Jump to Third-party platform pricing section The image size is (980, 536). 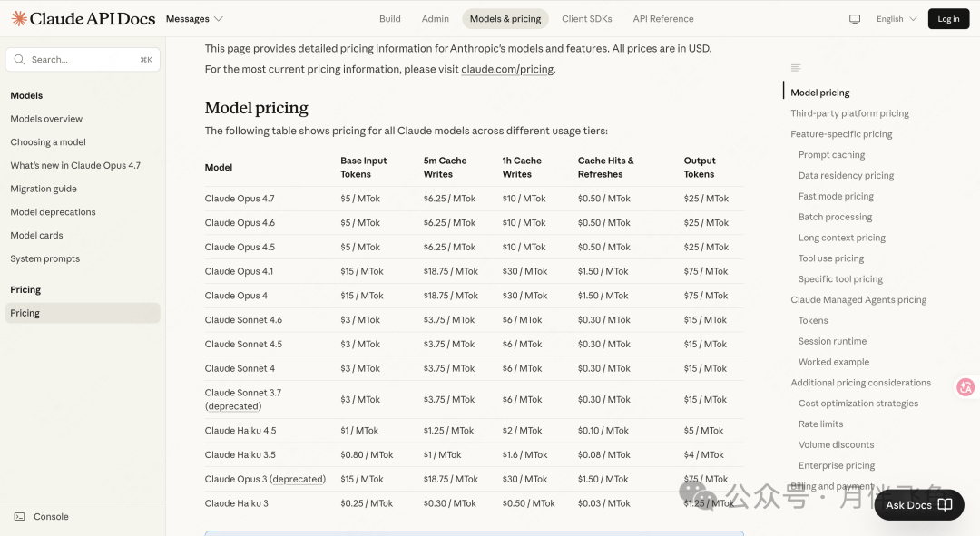pos(850,113)
